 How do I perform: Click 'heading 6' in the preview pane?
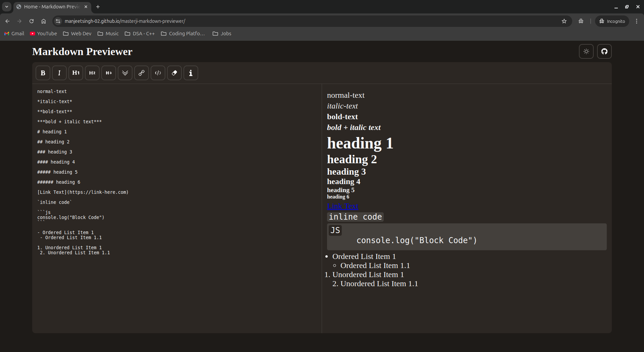tap(338, 197)
